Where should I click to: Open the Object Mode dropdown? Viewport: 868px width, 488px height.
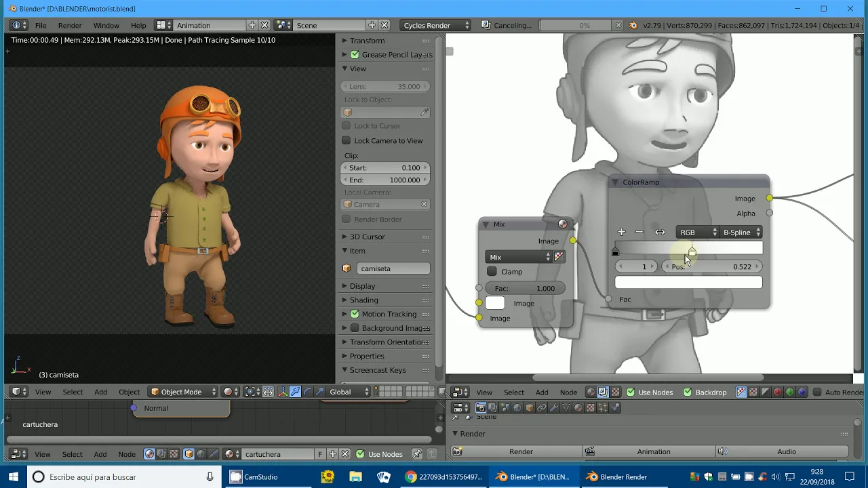click(x=183, y=392)
